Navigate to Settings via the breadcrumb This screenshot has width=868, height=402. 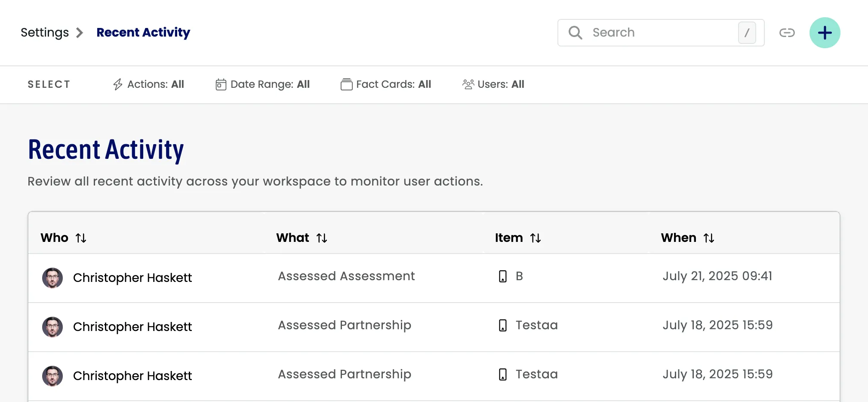point(44,32)
